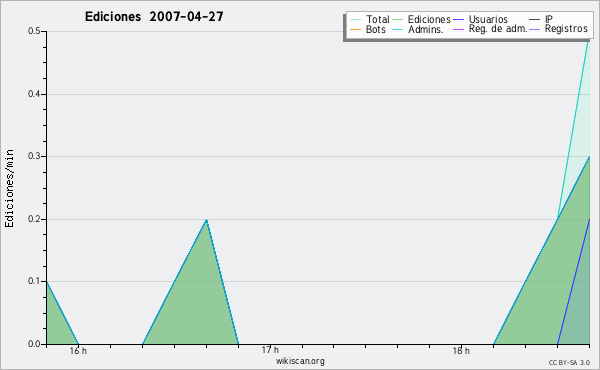This screenshot has width=600, height=370.
Task: Click the Bots legend orange line
Action: (x=355, y=29)
